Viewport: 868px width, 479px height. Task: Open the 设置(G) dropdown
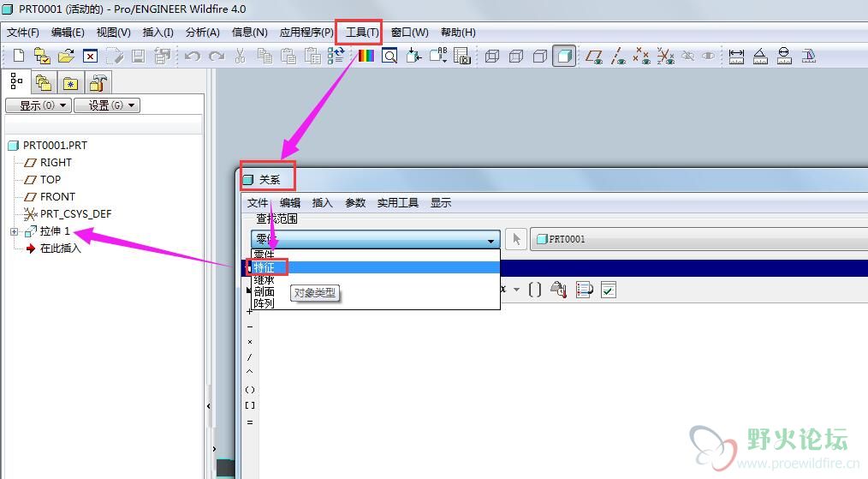coord(107,105)
